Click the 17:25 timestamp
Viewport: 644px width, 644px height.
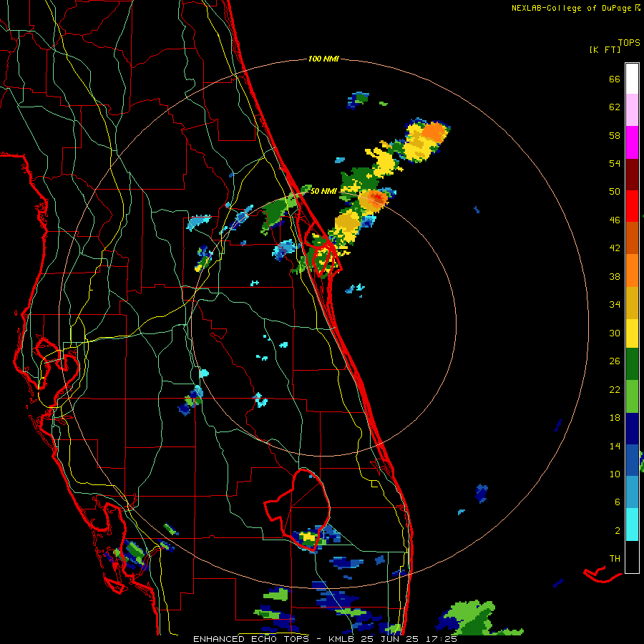pyautogui.click(x=440, y=639)
